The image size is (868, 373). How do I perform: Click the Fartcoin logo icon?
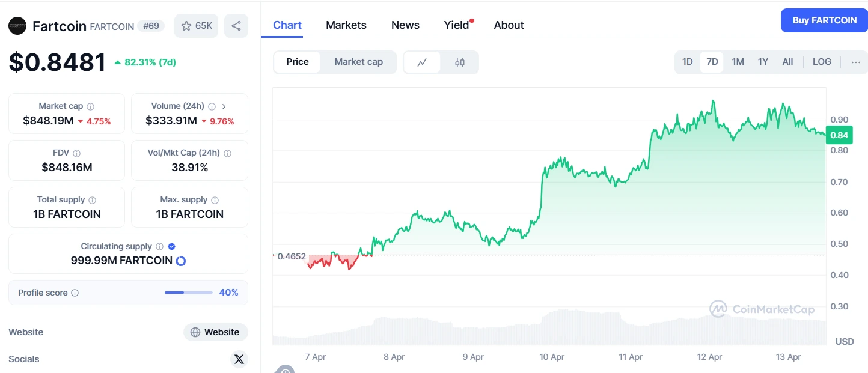tap(17, 26)
